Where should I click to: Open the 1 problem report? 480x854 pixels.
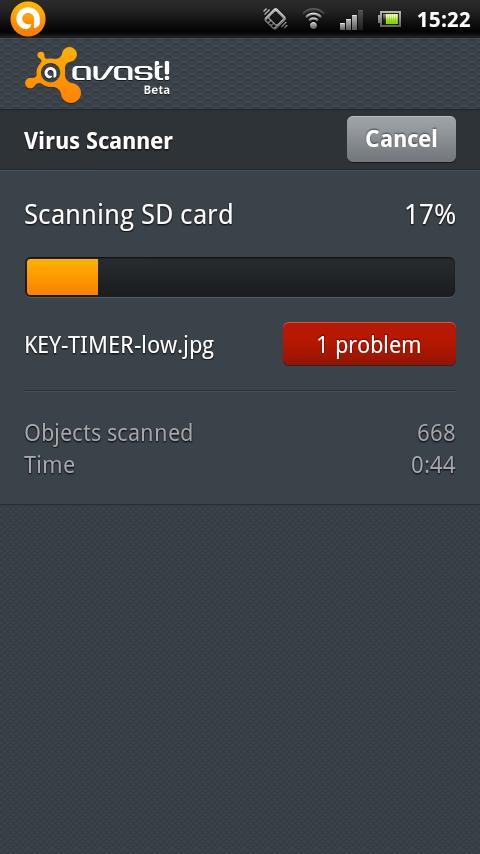[369, 344]
